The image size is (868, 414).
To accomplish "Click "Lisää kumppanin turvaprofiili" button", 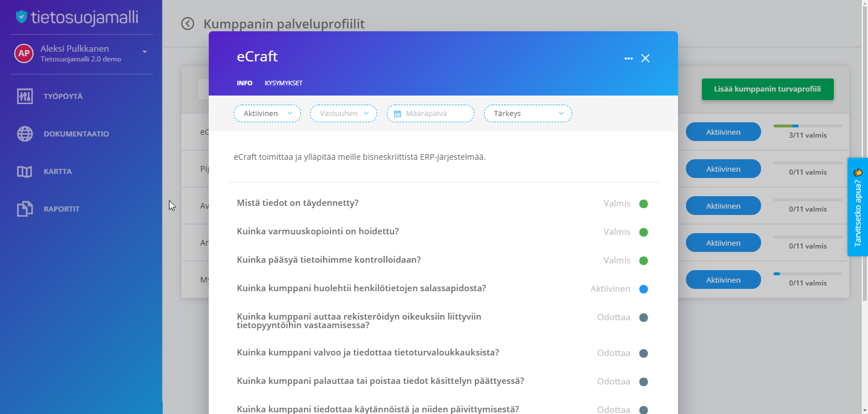I will (768, 89).
